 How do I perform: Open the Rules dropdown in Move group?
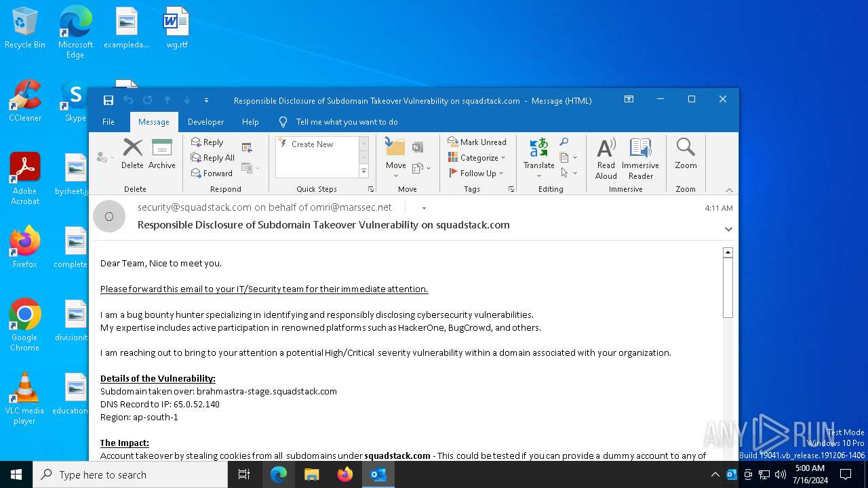coord(422,168)
